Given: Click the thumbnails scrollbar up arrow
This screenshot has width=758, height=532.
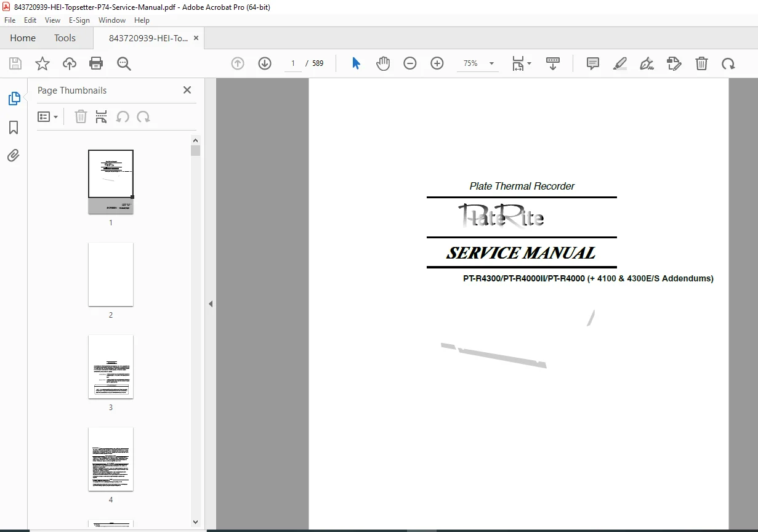Looking at the screenshot, I should [x=195, y=140].
